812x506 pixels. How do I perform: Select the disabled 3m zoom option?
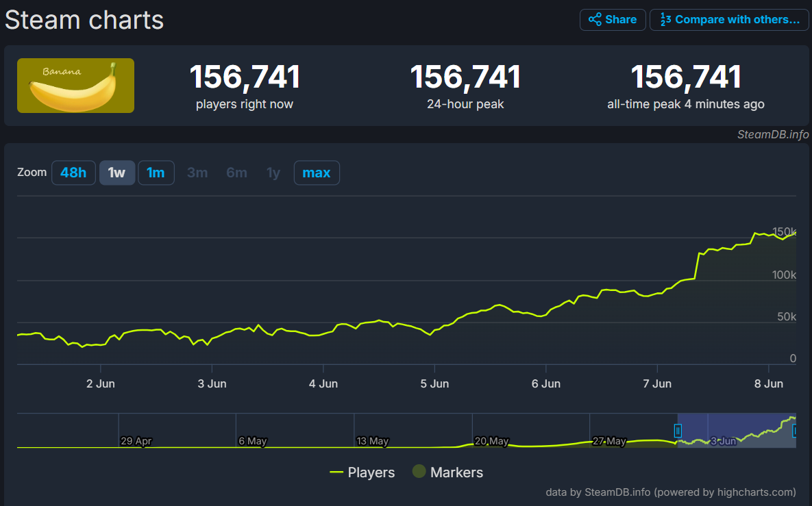click(197, 173)
